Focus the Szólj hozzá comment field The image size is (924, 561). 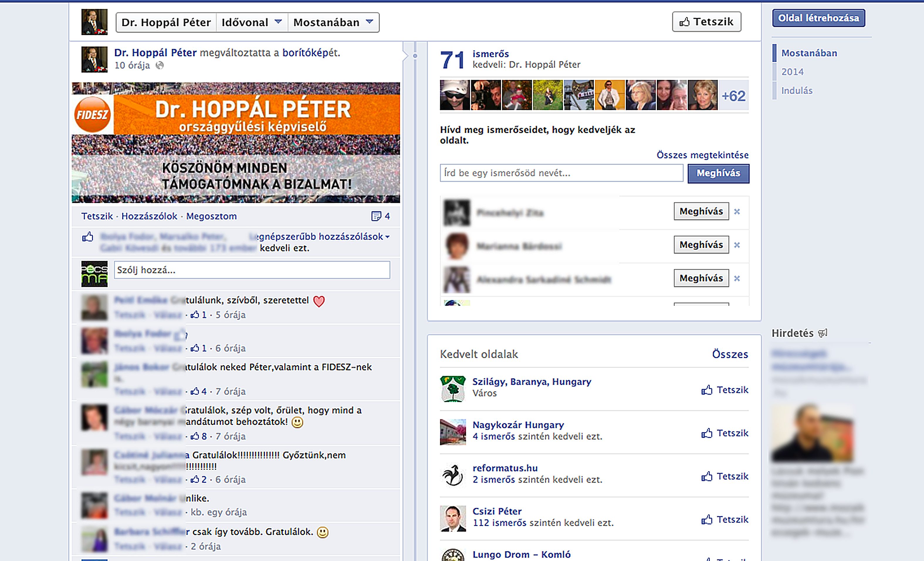[x=252, y=270]
